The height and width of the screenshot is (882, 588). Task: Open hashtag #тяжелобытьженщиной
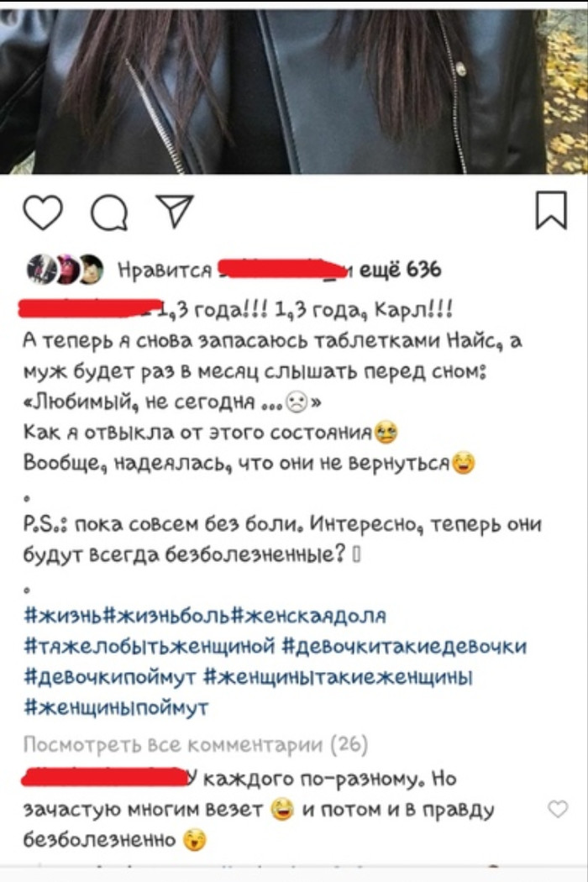(151, 646)
